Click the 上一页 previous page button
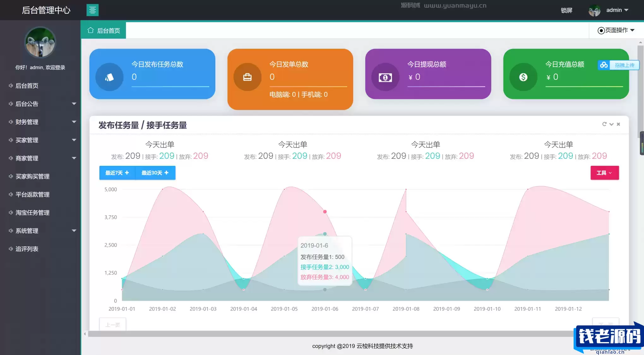644x355 pixels. click(113, 325)
